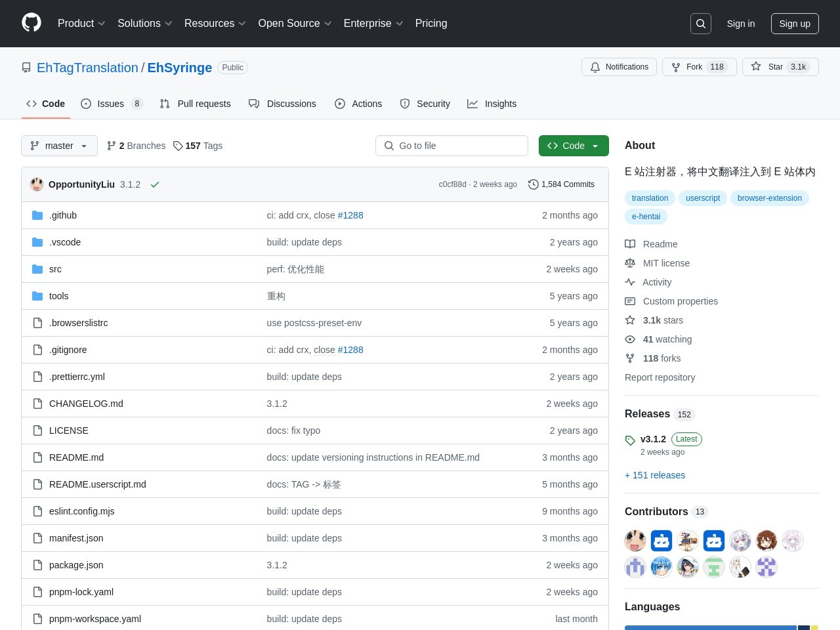The width and height of the screenshot is (840, 630).
Task: Select the translation topic tag
Action: 650,198
